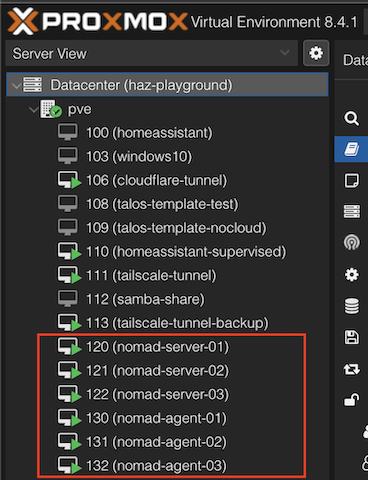Collapse the pve node expander arrow
Image resolution: width=368 pixels, height=480 pixels.
click(x=33, y=109)
